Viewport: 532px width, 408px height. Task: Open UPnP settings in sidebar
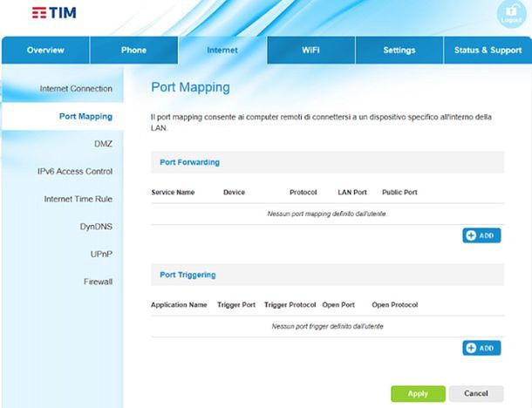pos(101,254)
